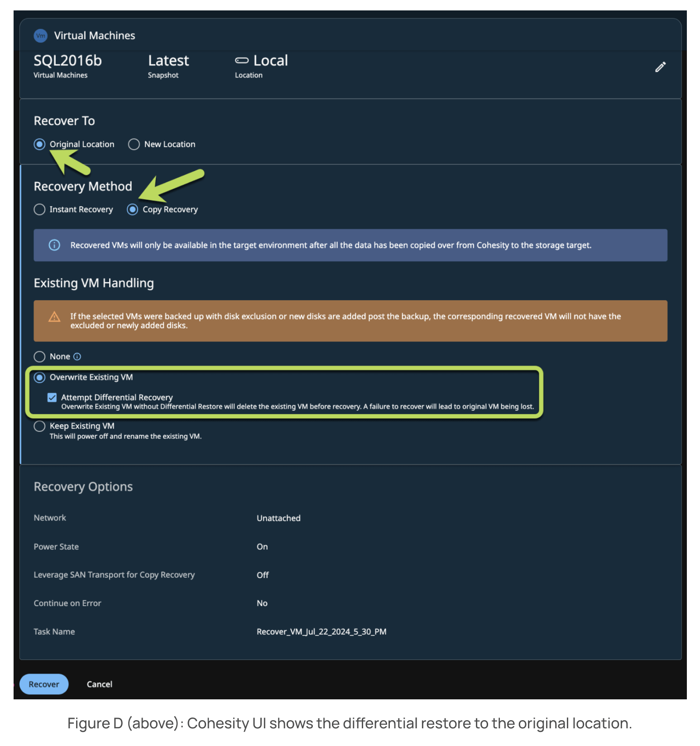
Task: Click the pencil edit icon
Action: (660, 67)
